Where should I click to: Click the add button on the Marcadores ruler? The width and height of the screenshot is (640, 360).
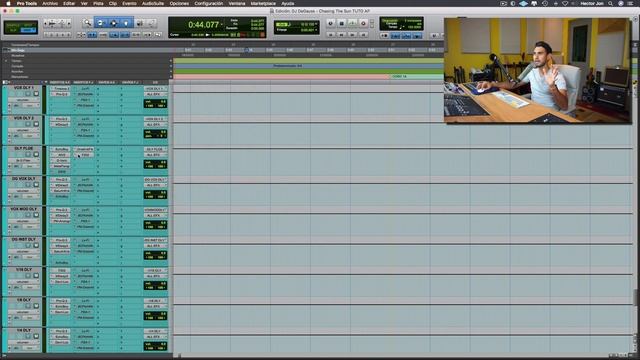click(171, 77)
